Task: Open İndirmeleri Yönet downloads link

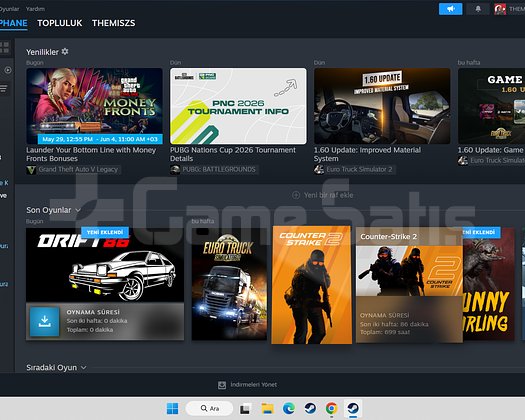Action: tap(253, 385)
